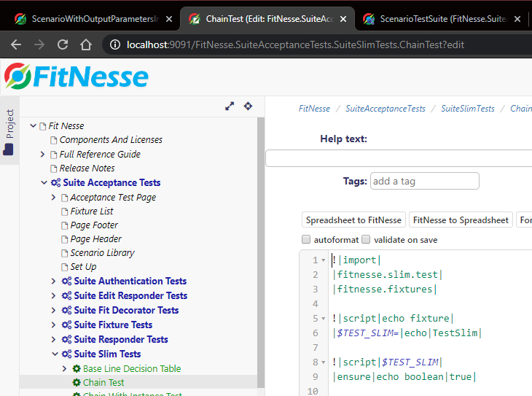Expand the Acceptance Test Page node
The image size is (532, 396).
53,198
